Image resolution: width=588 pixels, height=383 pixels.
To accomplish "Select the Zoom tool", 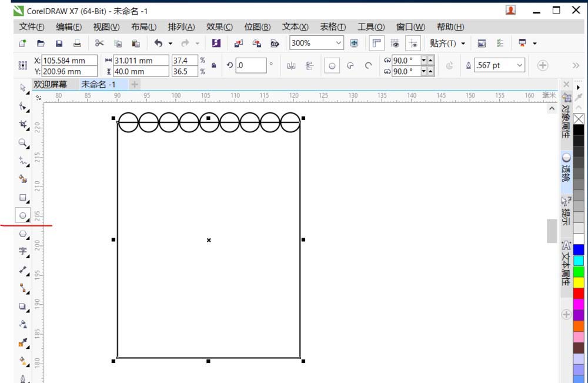I will click(24, 143).
